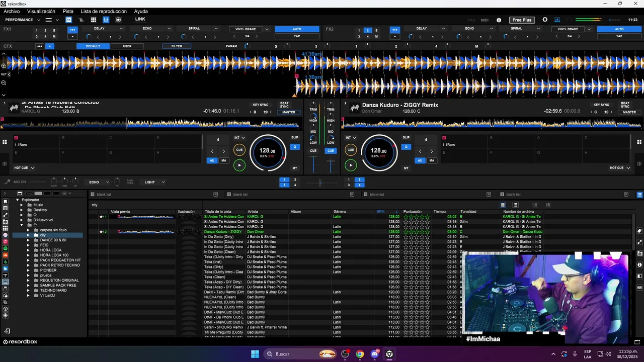Screen dimensions: 644x362
Task: Click the deck 1 BEAT SYNC button
Action: coord(284,105)
